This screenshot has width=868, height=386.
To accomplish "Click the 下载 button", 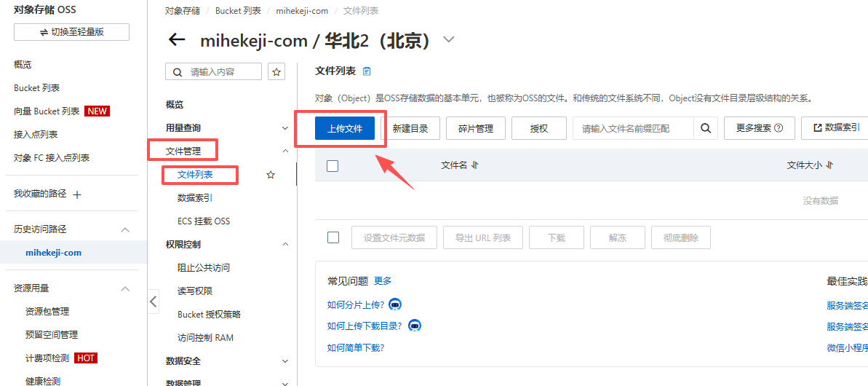I will (557, 237).
